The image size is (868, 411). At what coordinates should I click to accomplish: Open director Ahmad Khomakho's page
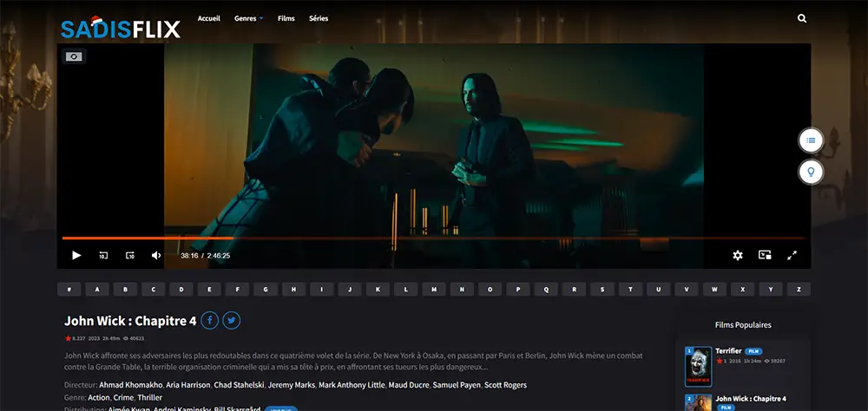(131, 385)
